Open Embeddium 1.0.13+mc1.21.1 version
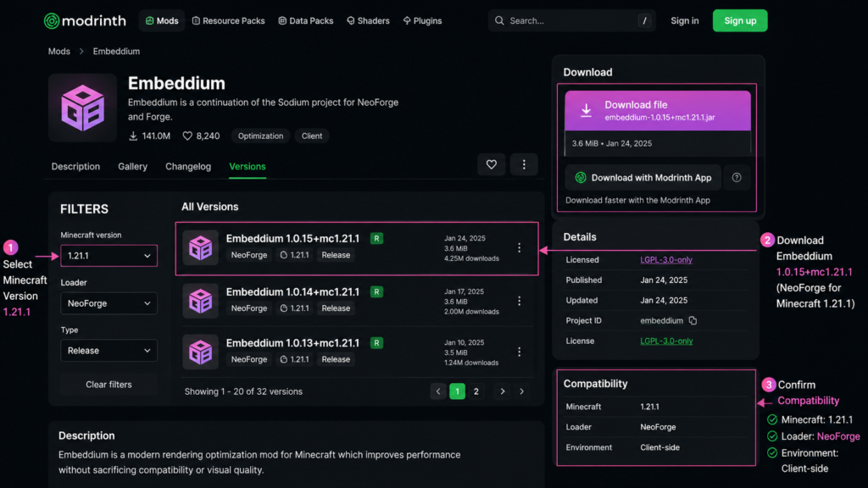Image resolution: width=868 pixels, height=488 pixels. point(292,343)
